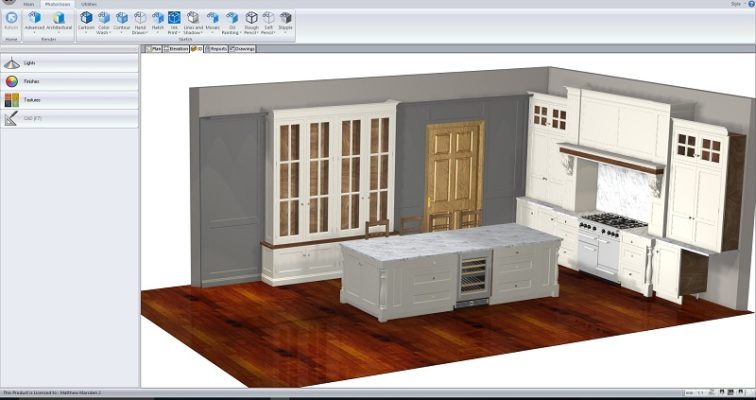This screenshot has height=400, width=756.
Task: Expand the Rough Pencil dropdown arrow
Action: (x=259, y=33)
